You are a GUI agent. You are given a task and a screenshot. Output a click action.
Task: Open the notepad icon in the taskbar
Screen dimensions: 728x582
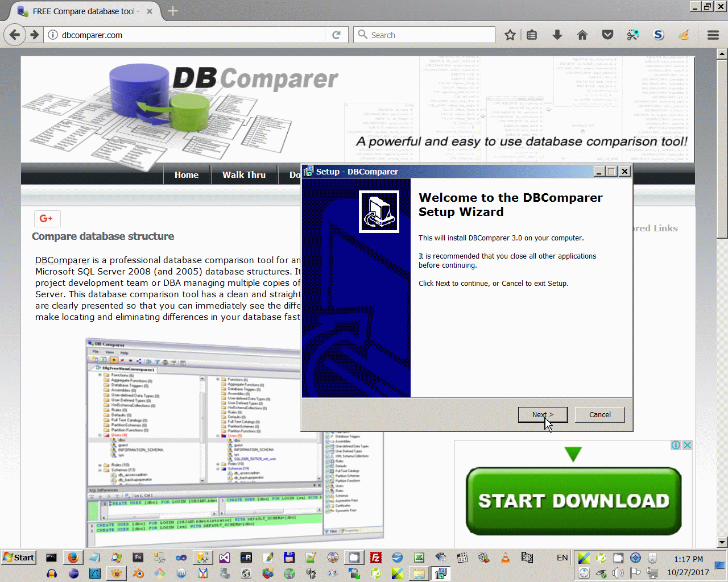point(94,558)
